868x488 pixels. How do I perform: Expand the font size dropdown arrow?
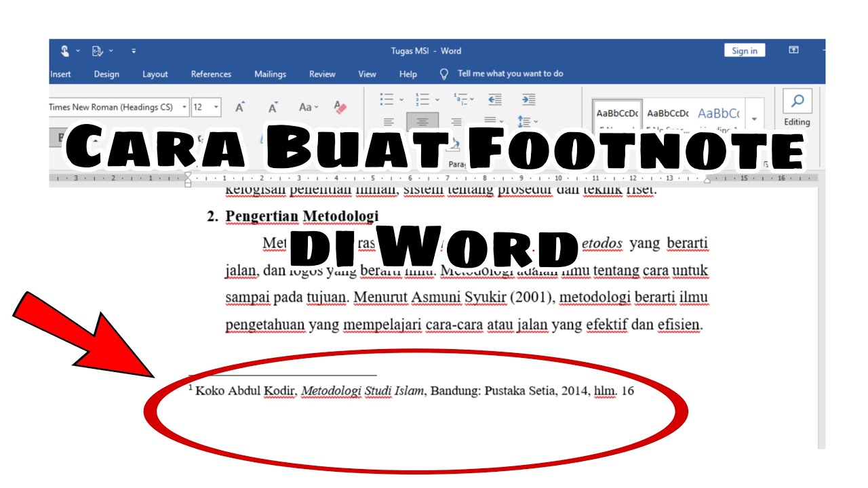216,107
